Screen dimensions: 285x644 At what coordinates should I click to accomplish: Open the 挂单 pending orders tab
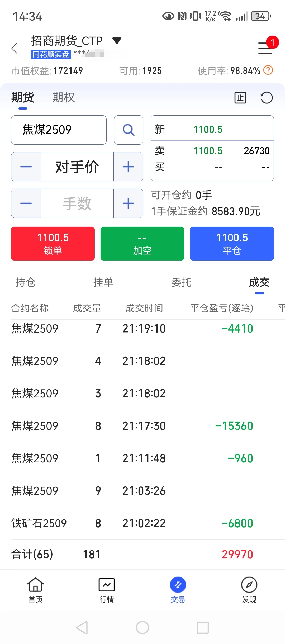click(103, 282)
